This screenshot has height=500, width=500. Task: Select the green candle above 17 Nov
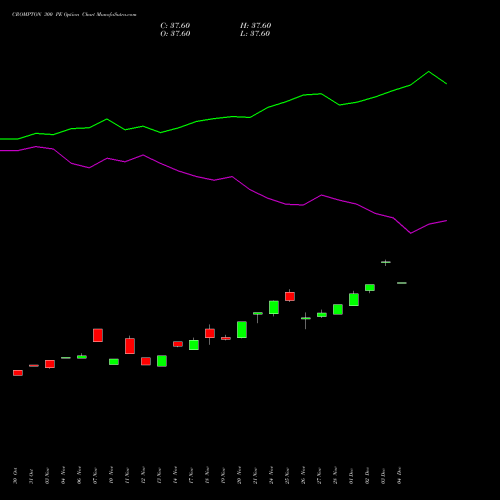pyautogui.click(x=194, y=345)
